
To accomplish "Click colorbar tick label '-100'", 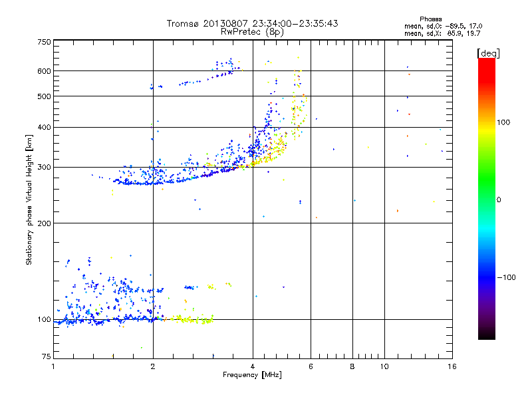I will [506, 277].
